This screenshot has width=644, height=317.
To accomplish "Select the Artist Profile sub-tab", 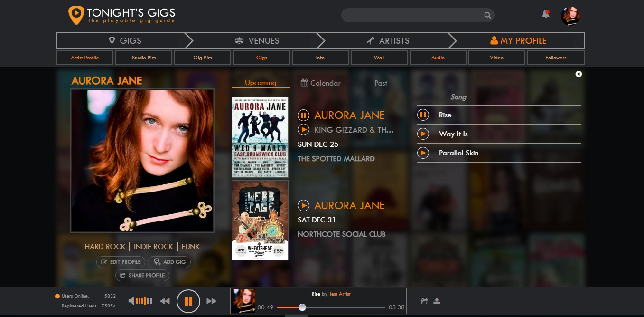I will point(85,58).
